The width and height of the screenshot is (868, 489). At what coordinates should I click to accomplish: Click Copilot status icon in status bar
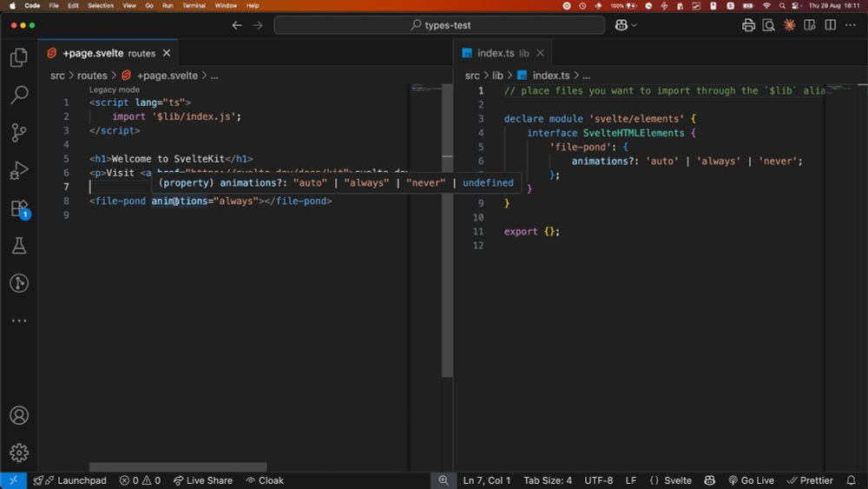[x=709, y=480]
